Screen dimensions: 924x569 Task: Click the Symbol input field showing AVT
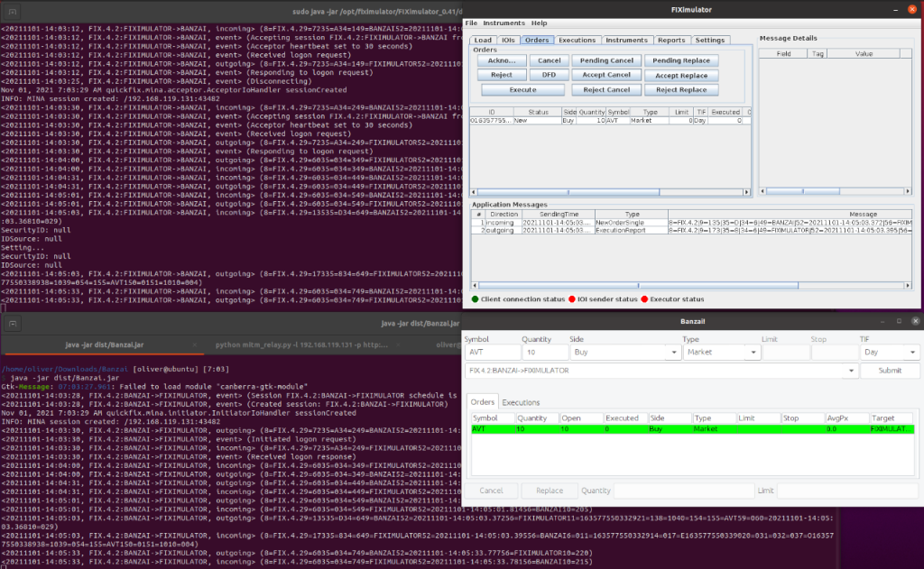tap(494, 352)
